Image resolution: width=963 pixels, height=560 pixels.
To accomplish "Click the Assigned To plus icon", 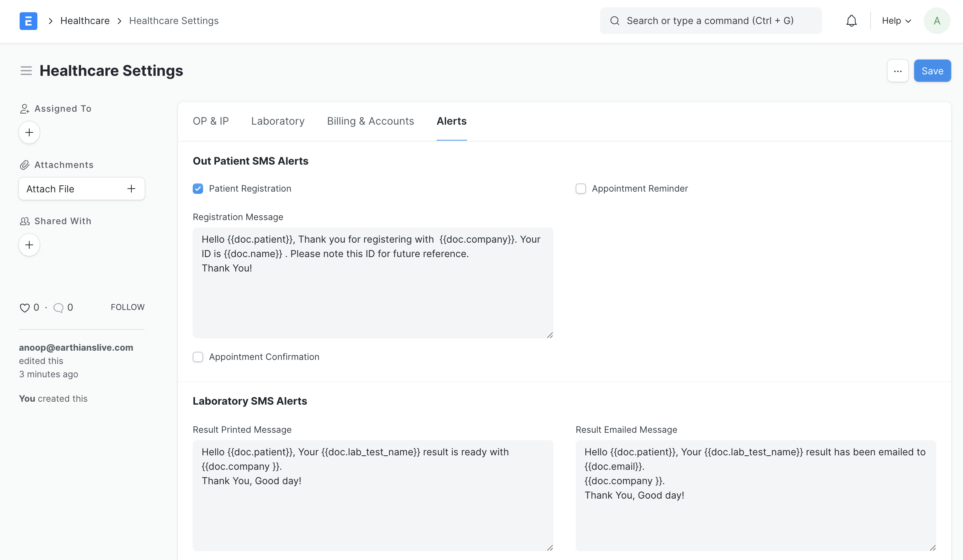I will (x=28, y=132).
